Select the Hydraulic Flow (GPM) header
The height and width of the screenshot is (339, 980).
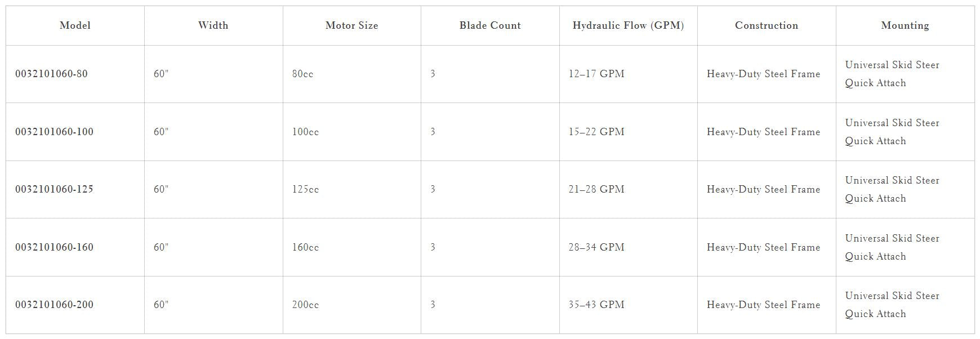tap(628, 25)
